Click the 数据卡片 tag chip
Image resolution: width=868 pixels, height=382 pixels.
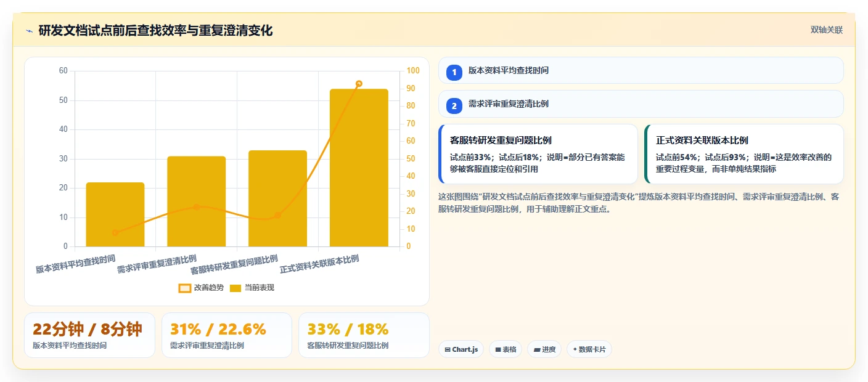coord(589,349)
